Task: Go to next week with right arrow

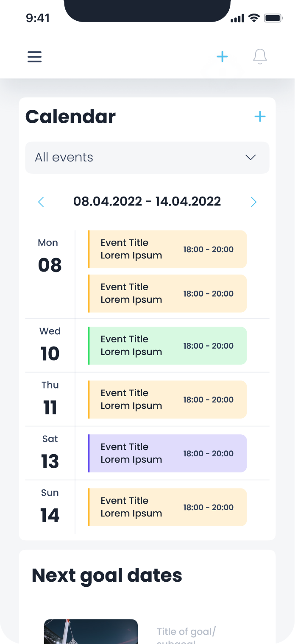Action: 253,202
